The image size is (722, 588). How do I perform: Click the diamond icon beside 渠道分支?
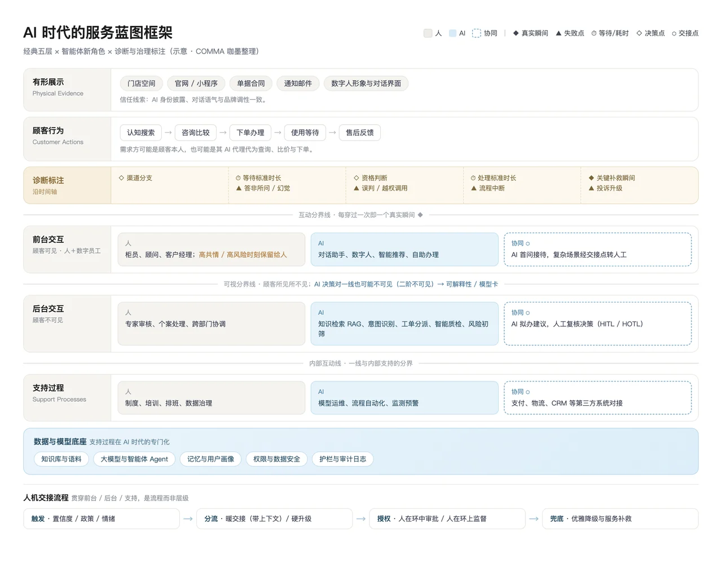(121, 178)
